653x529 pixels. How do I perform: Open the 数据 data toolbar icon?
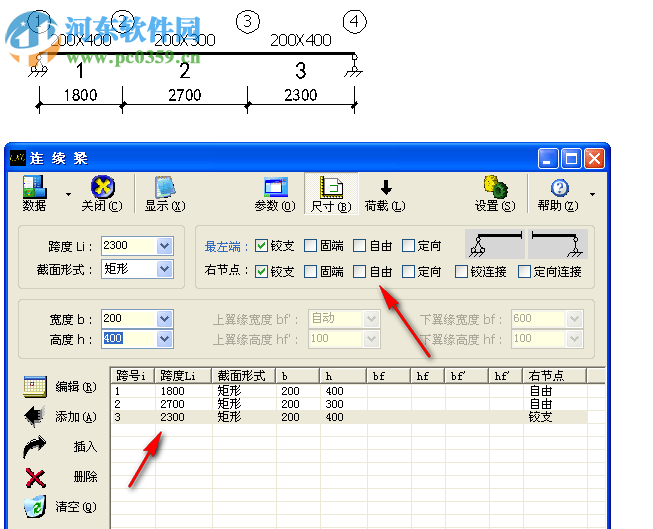coord(34,193)
